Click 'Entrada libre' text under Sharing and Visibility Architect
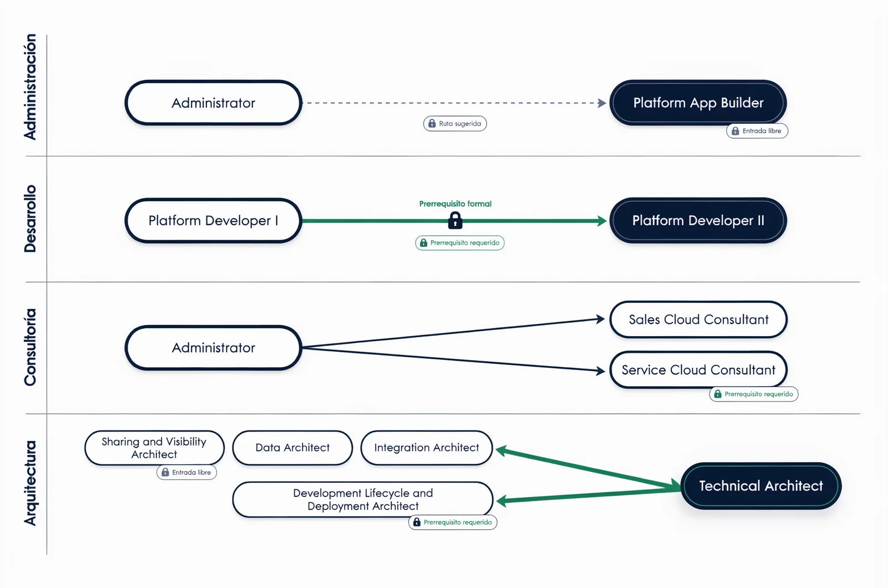Viewport: 888px width, 588px height. click(191, 473)
